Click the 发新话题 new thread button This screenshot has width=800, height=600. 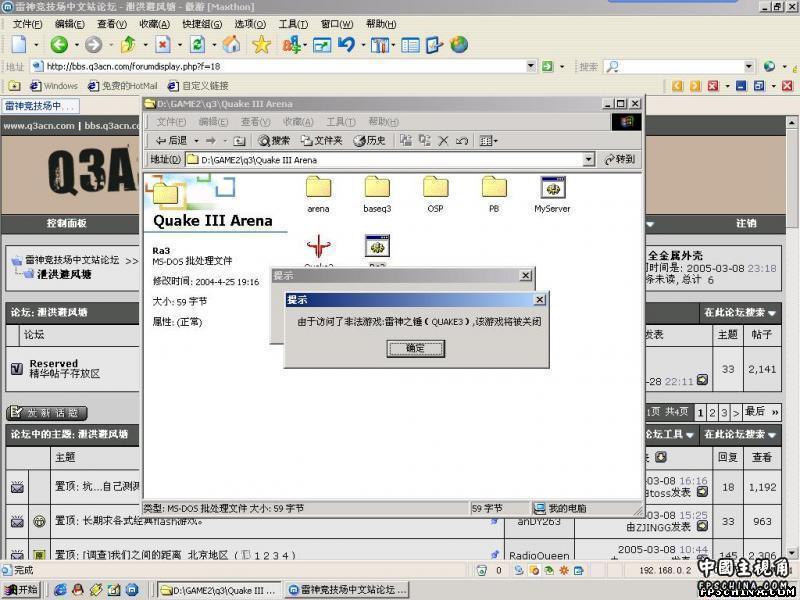point(47,413)
